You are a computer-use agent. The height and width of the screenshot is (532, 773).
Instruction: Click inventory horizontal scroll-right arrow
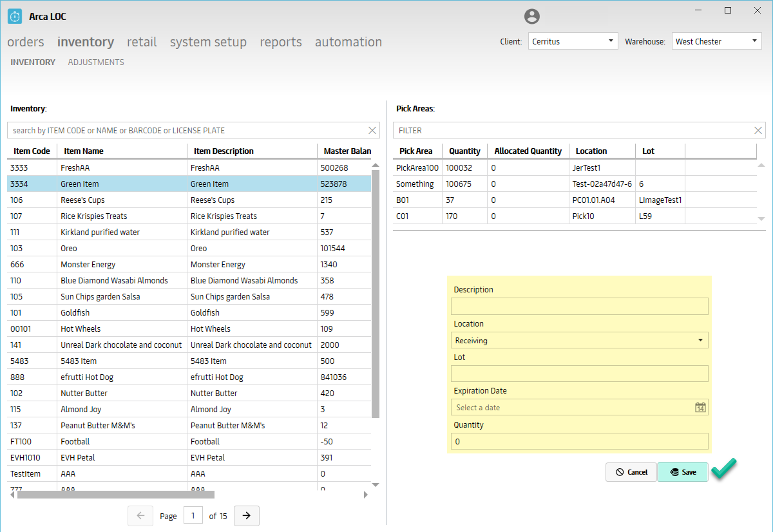click(x=365, y=495)
